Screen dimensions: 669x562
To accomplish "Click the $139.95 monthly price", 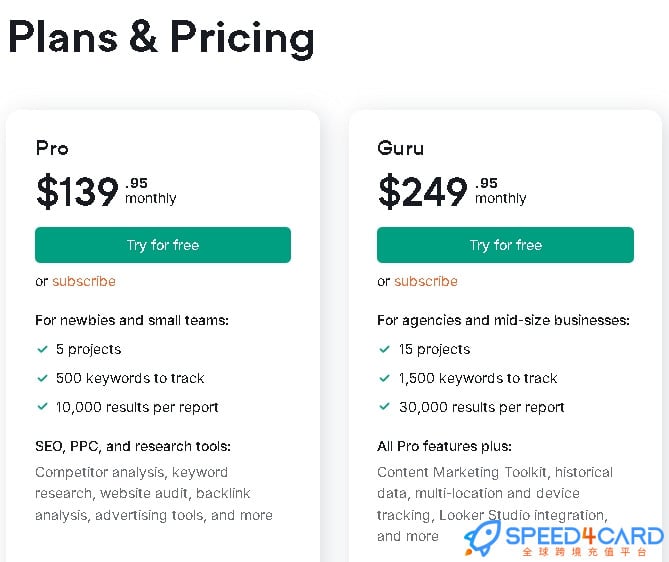I will coord(106,191).
